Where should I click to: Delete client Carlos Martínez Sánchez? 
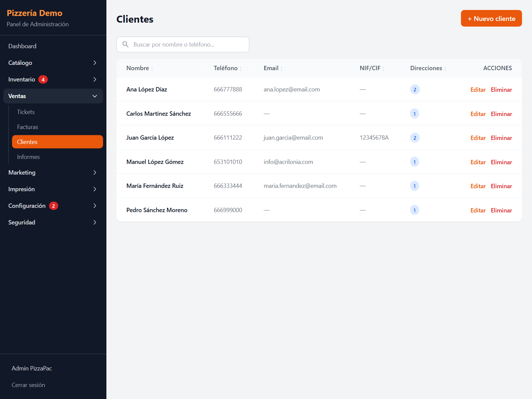(501, 114)
